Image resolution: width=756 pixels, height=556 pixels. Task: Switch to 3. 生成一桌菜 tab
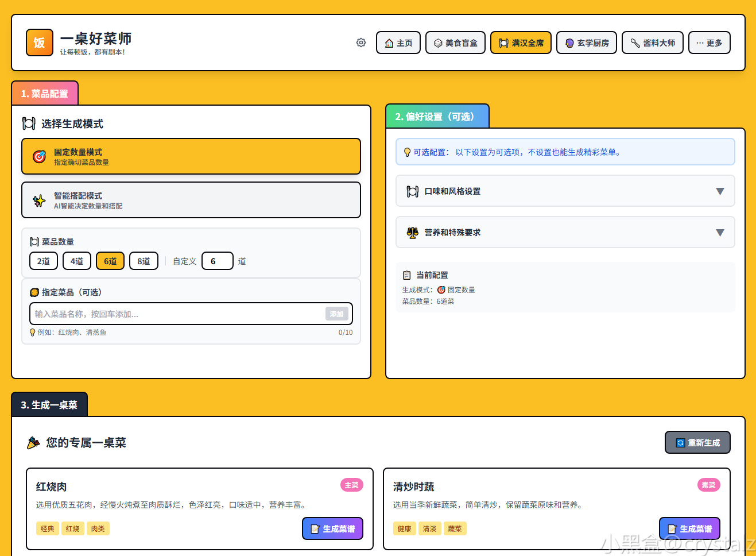tap(49, 405)
